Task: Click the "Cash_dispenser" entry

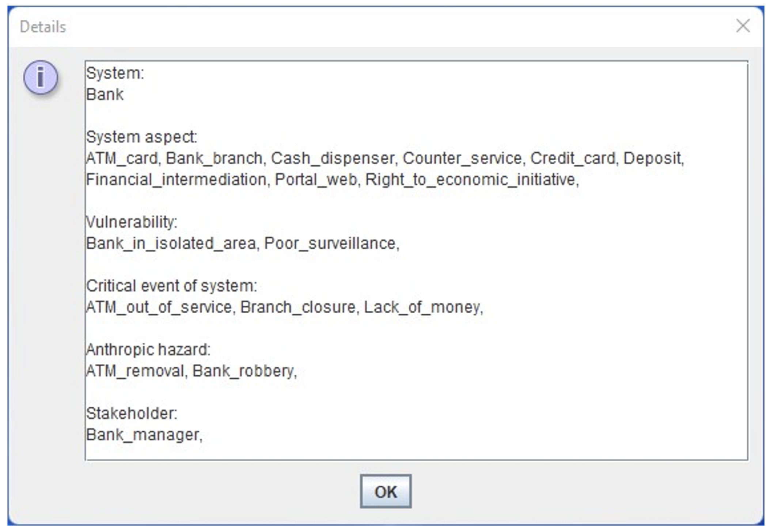Action: (x=333, y=158)
